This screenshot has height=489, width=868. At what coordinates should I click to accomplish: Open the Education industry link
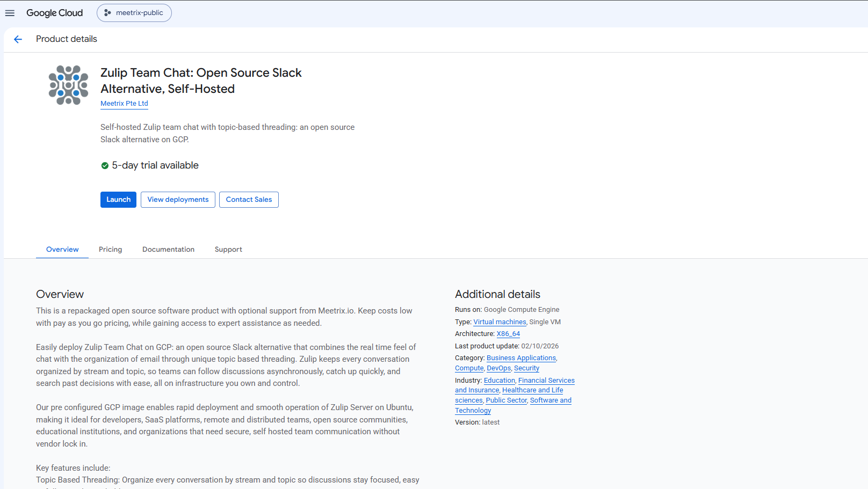point(499,381)
